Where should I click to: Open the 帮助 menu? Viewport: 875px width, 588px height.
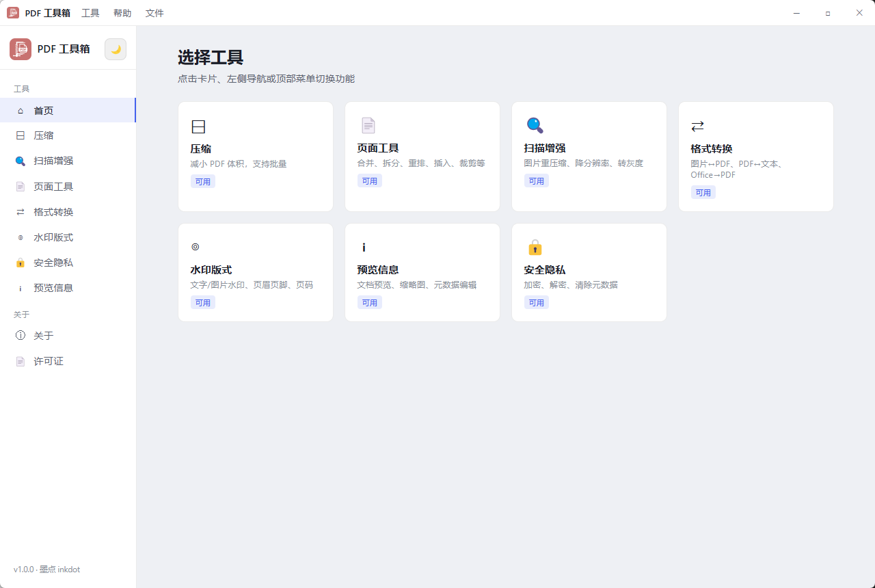[x=122, y=13]
